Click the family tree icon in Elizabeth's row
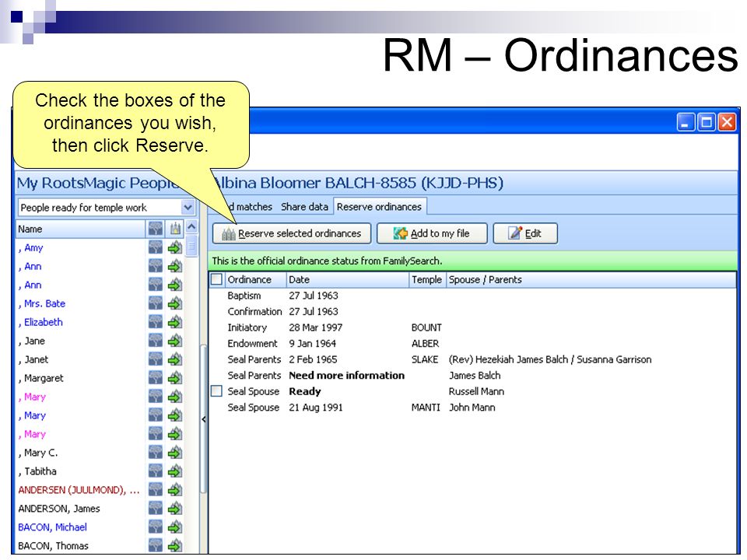The height and width of the screenshot is (560, 747). pos(156,322)
